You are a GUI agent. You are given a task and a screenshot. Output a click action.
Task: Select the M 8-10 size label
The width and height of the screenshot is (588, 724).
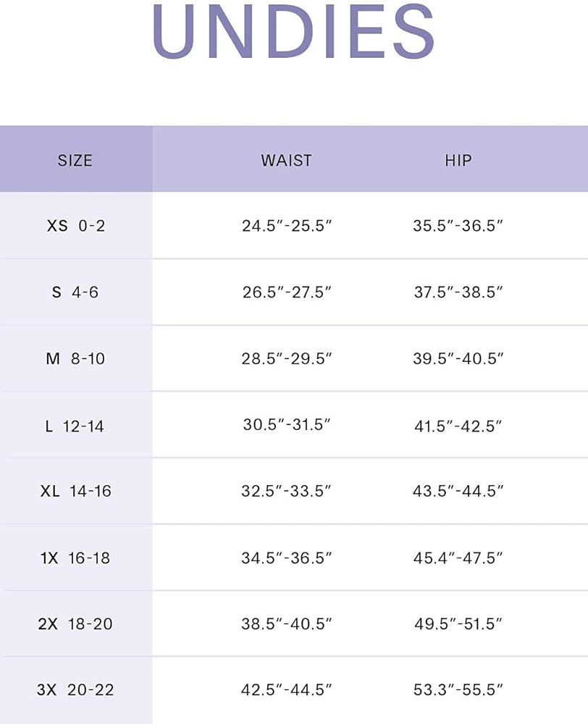click(75, 358)
